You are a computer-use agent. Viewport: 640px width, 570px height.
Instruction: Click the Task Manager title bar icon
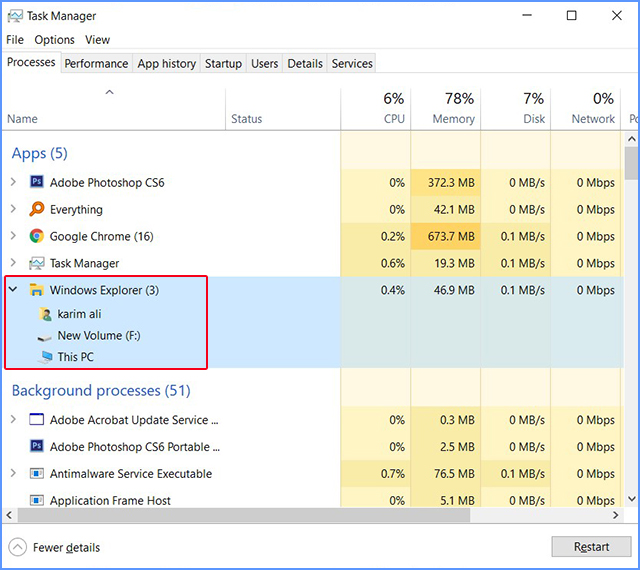[x=16, y=16]
